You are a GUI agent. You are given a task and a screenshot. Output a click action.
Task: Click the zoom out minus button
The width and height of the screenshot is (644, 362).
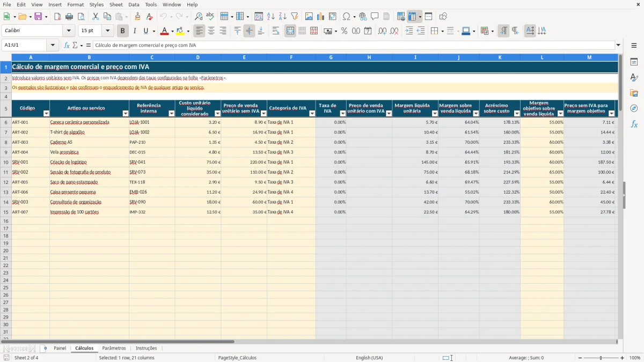pos(580,358)
